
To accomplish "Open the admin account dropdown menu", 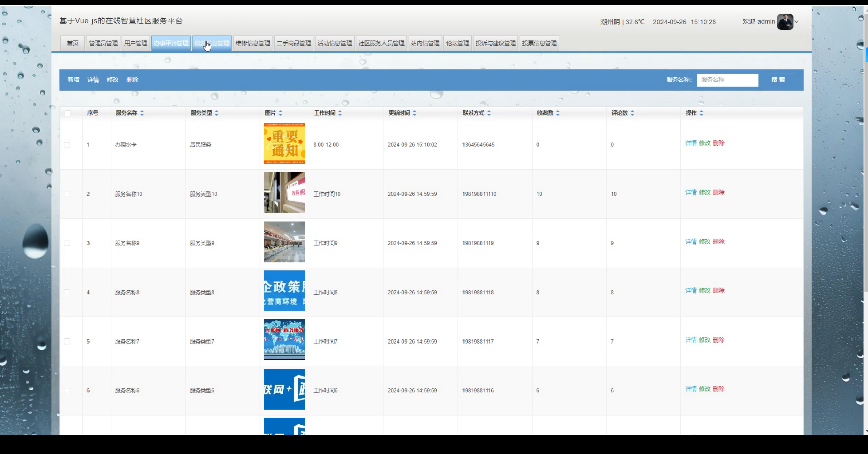I will (797, 21).
